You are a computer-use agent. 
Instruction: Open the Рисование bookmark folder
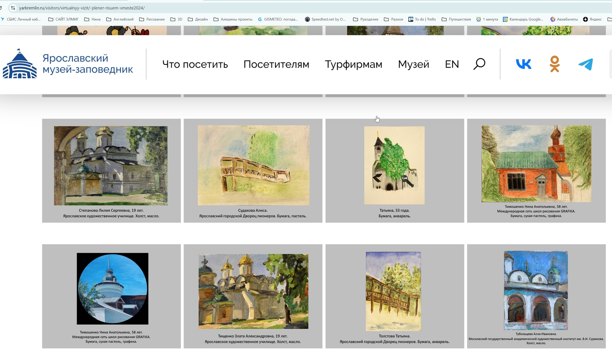click(152, 19)
